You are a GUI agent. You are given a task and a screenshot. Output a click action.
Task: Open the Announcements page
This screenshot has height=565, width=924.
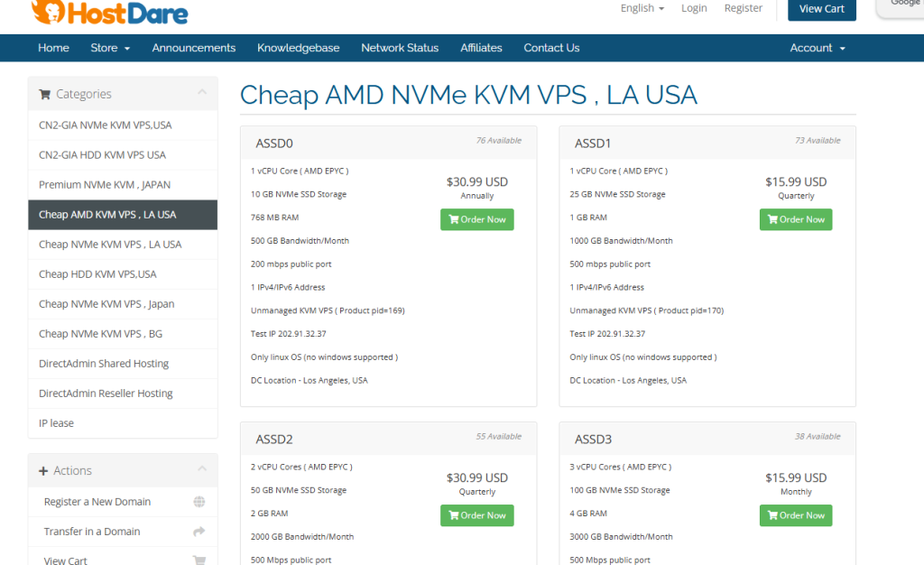point(194,48)
